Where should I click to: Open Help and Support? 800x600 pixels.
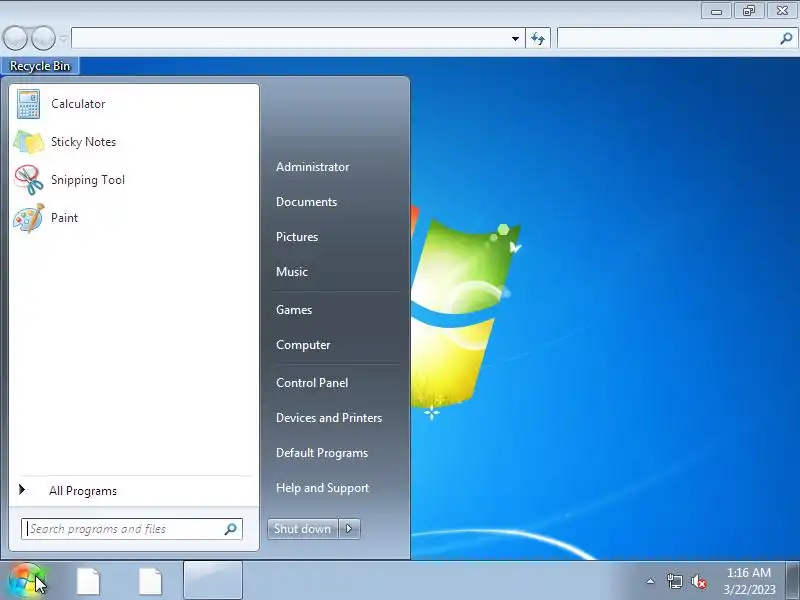[322, 488]
